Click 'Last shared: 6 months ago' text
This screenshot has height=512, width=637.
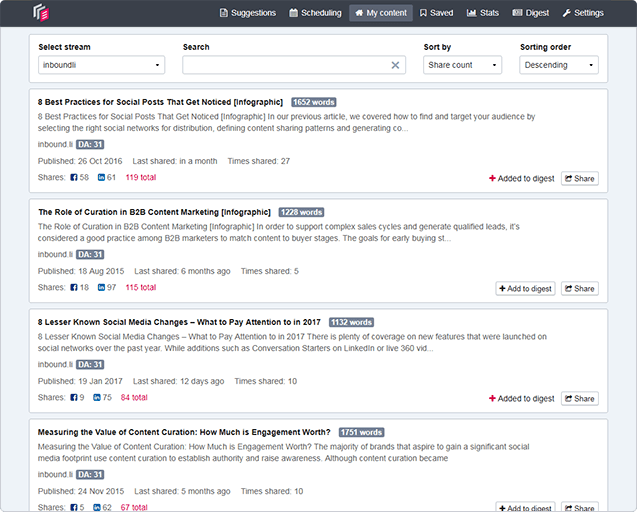182,271
